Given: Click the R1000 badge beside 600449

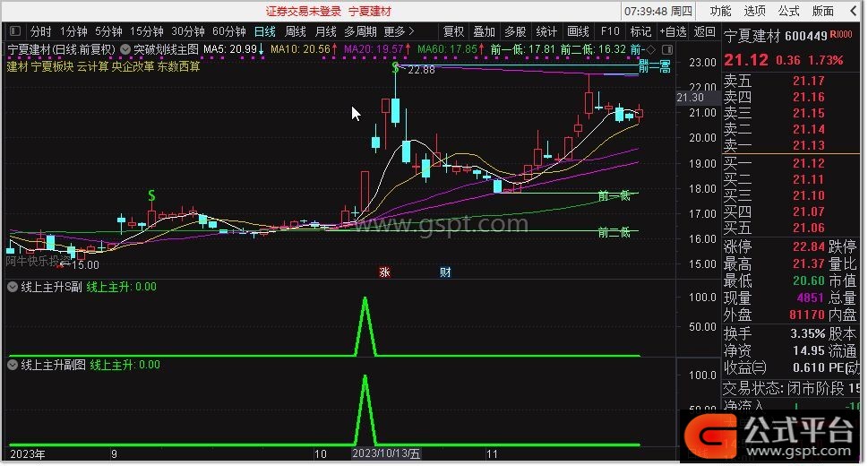Looking at the screenshot, I should pyautogui.click(x=841, y=34).
